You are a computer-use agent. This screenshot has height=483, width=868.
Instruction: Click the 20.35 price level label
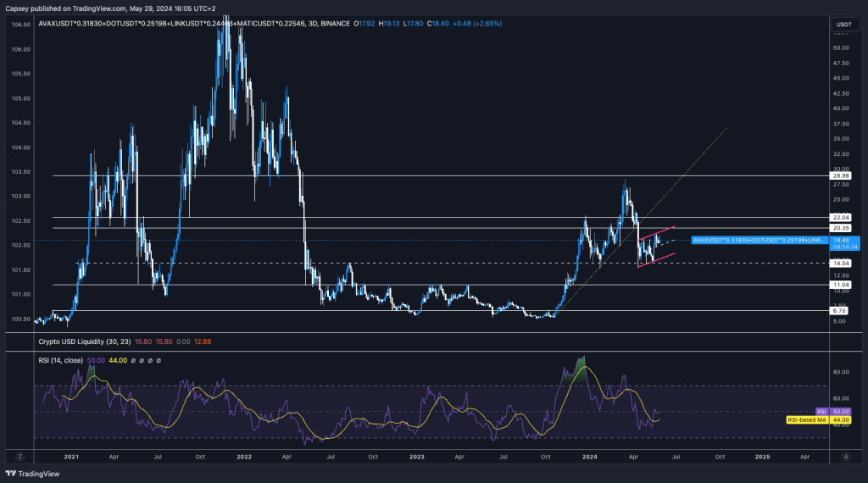840,228
